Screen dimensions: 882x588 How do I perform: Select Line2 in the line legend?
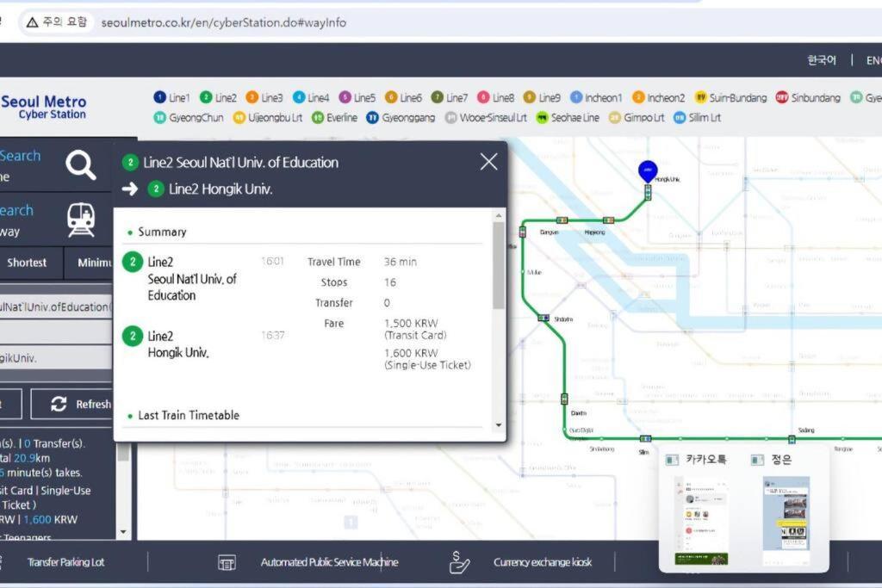click(x=218, y=98)
